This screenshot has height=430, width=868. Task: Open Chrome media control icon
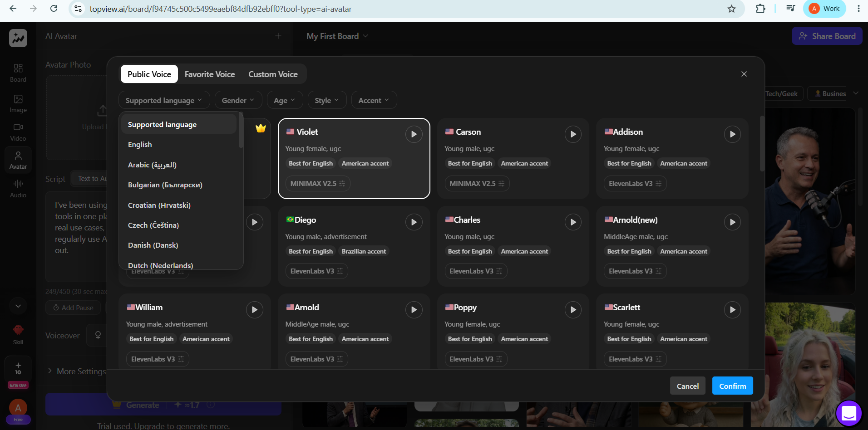790,9
